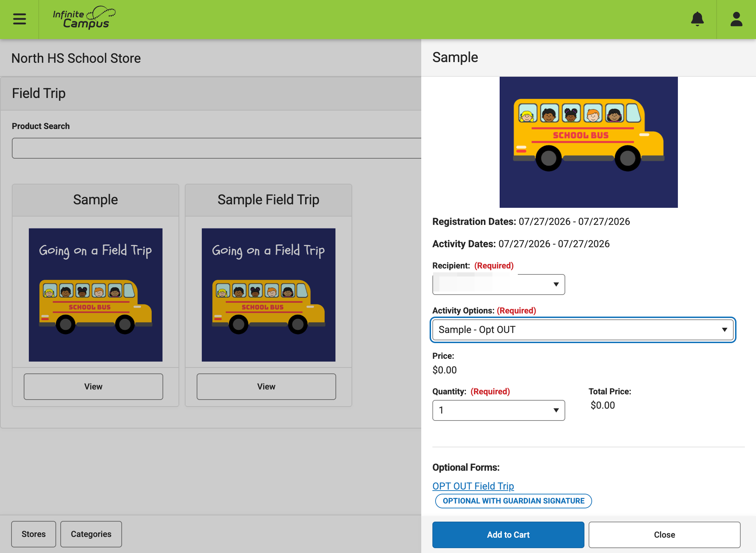This screenshot has height=553, width=756.
Task: Click View under the Sample product
Action: [93, 387]
